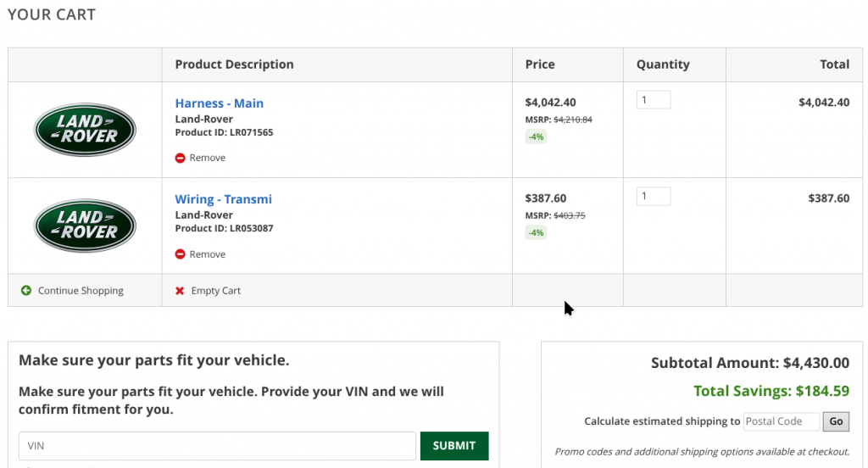
Task: Click the YOUR CART heading
Action: 52,14
